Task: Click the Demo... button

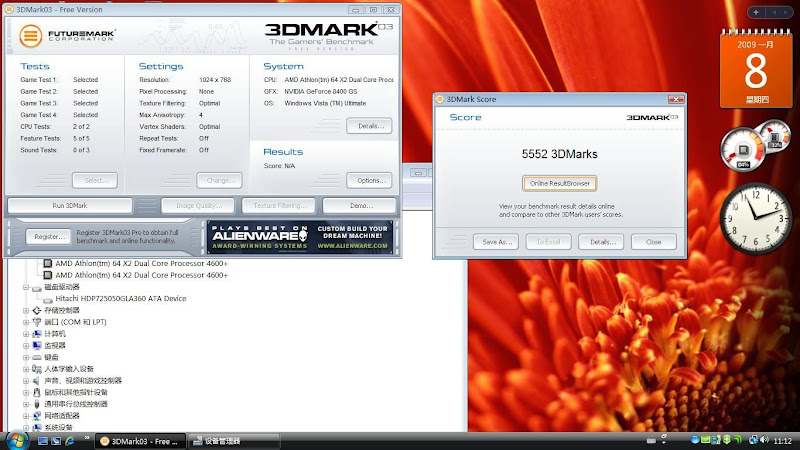Action: [x=360, y=206]
